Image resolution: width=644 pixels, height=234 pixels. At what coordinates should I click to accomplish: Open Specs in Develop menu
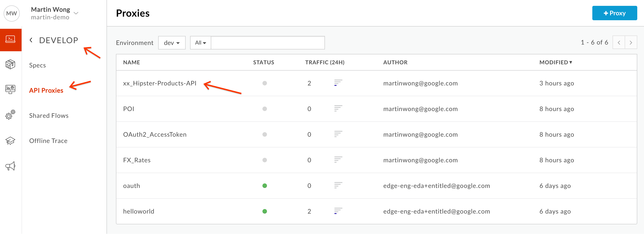click(38, 65)
